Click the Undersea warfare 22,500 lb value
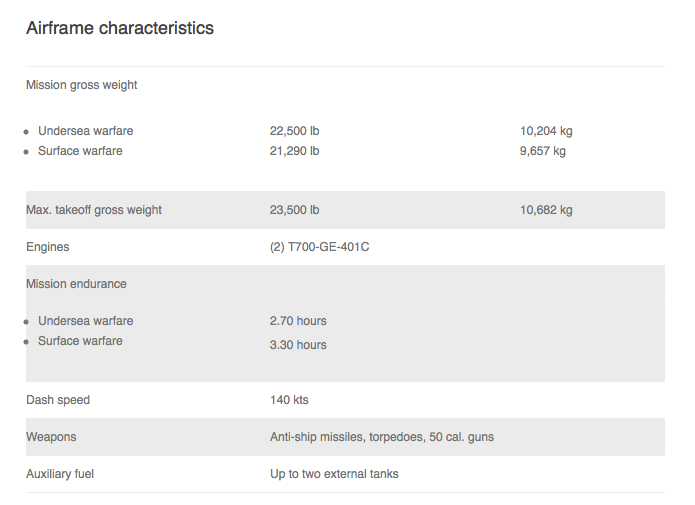Image resolution: width=695 pixels, height=505 pixels. click(294, 131)
